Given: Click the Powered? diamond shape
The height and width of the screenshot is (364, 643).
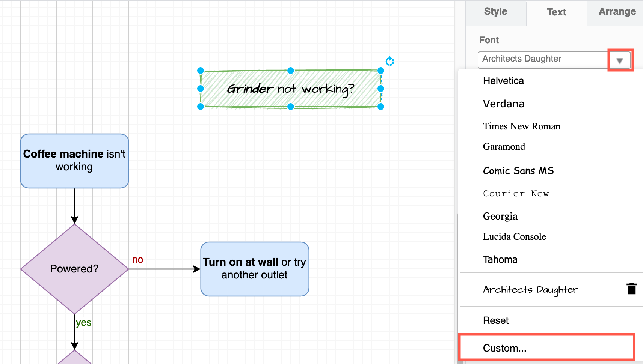Looking at the screenshot, I should point(74,269).
